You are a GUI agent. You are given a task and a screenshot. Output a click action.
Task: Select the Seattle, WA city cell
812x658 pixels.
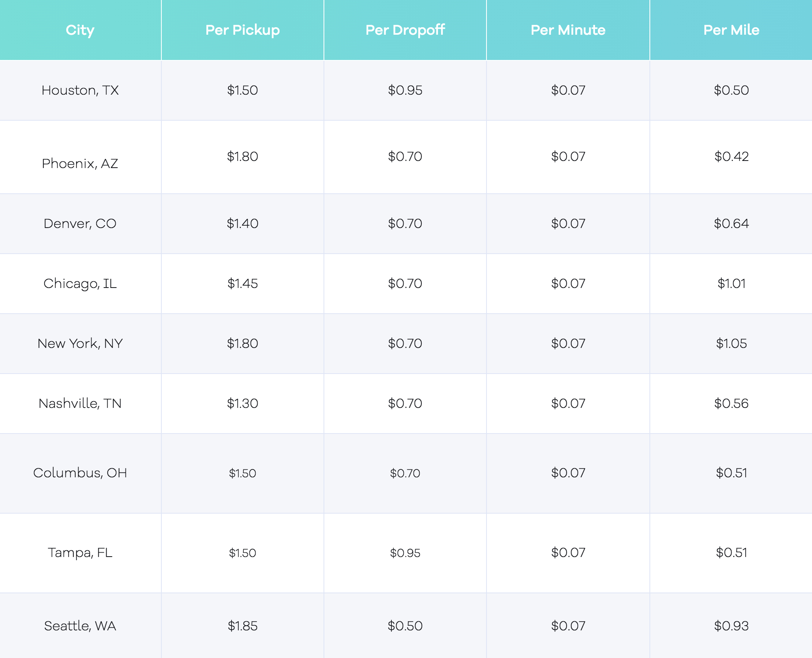80,626
